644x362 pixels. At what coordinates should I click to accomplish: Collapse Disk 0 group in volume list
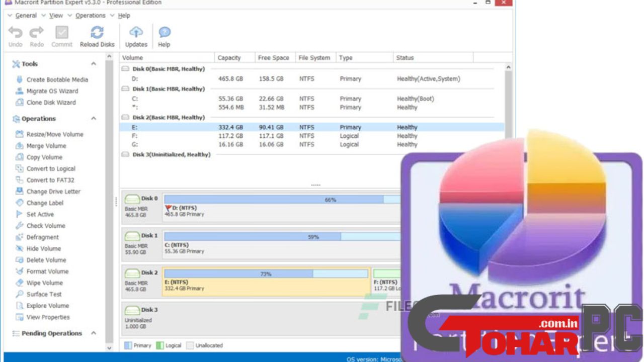(x=126, y=69)
